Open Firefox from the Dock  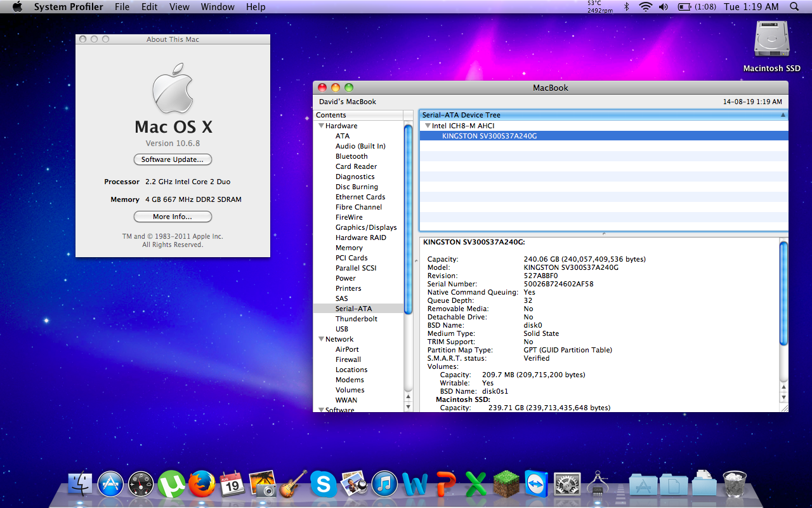pyautogui.click(x=202, y=484)
